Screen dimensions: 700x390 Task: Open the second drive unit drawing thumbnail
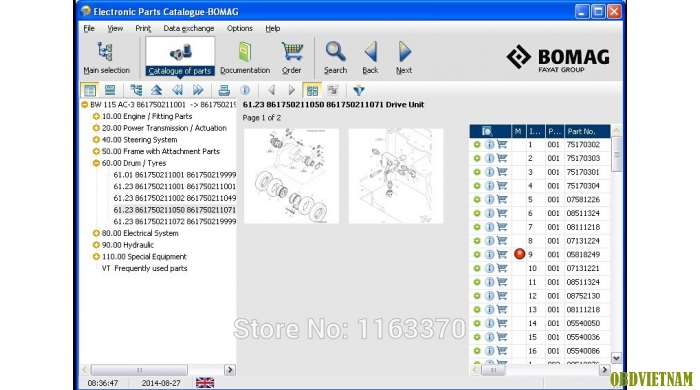(x=396, y=176)
